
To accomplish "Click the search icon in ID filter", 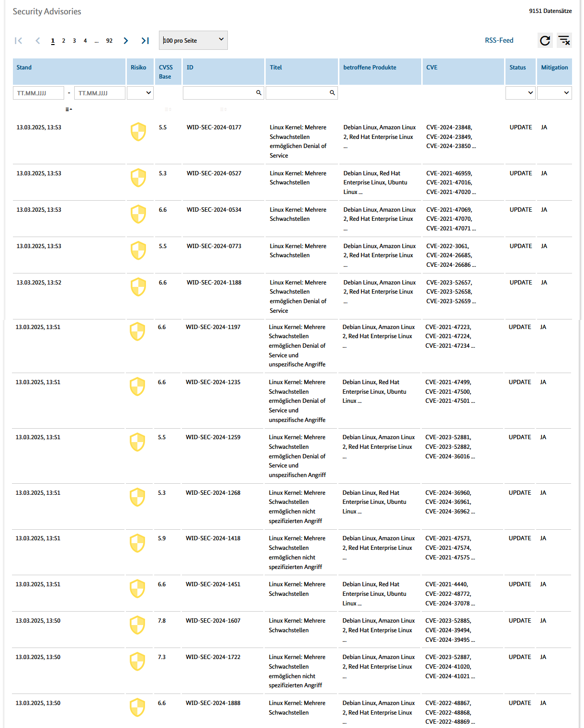I will point(259,93).
